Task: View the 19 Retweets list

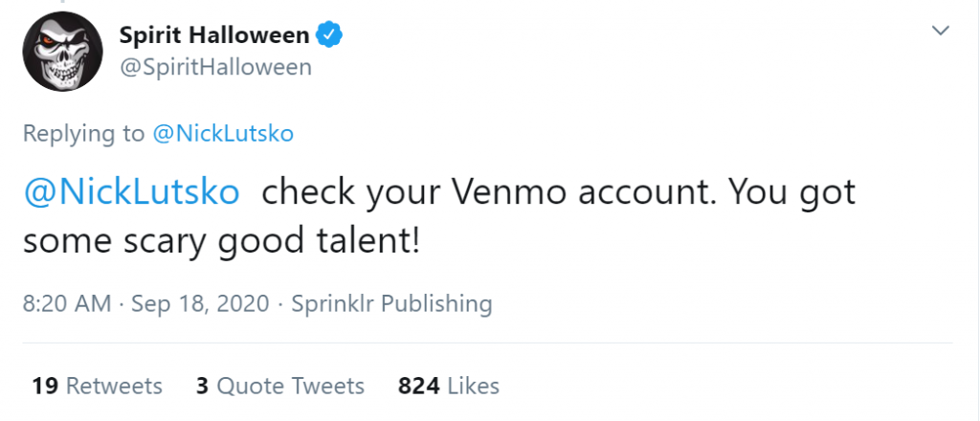Action: [x=97, y=386]
